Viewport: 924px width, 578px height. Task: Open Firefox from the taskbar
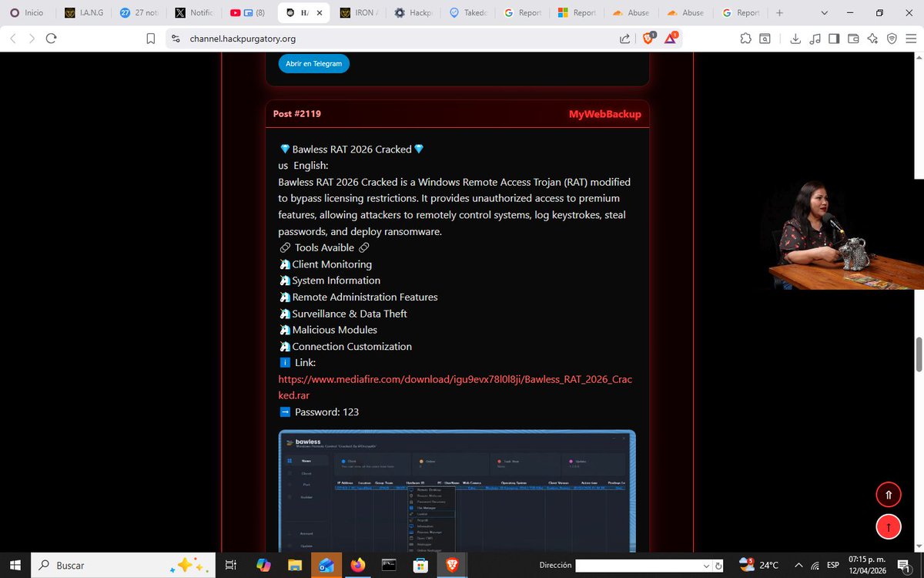(x=357, y=565)
